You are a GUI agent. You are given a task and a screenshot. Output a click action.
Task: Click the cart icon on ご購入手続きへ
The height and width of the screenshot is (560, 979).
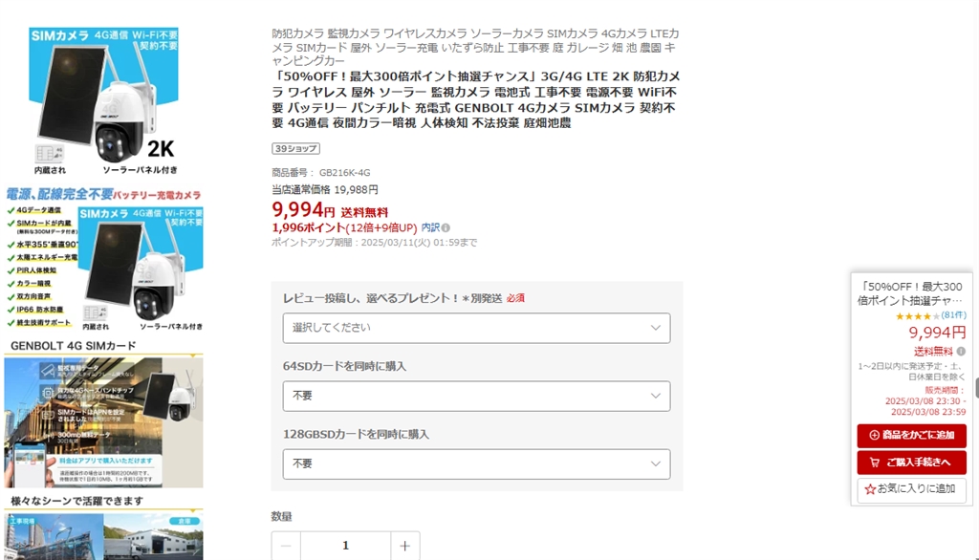pos(874,463)
